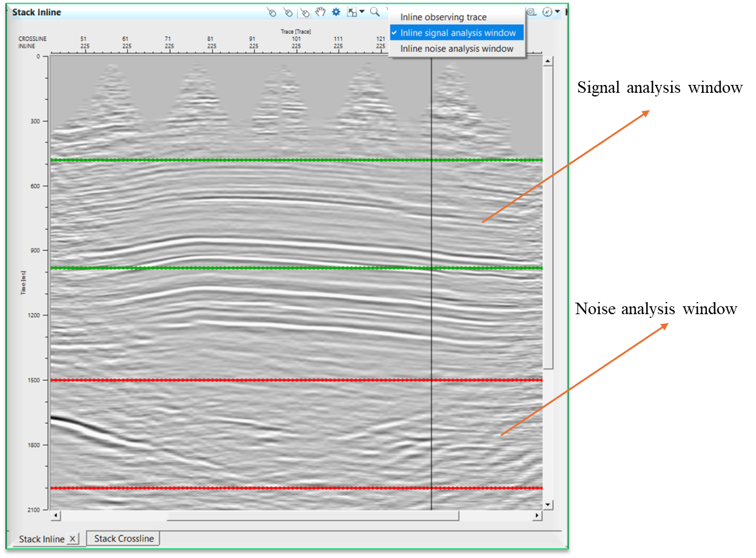Open the blue gear settings icon
The image size is (756, 558).
click(336, 12)
